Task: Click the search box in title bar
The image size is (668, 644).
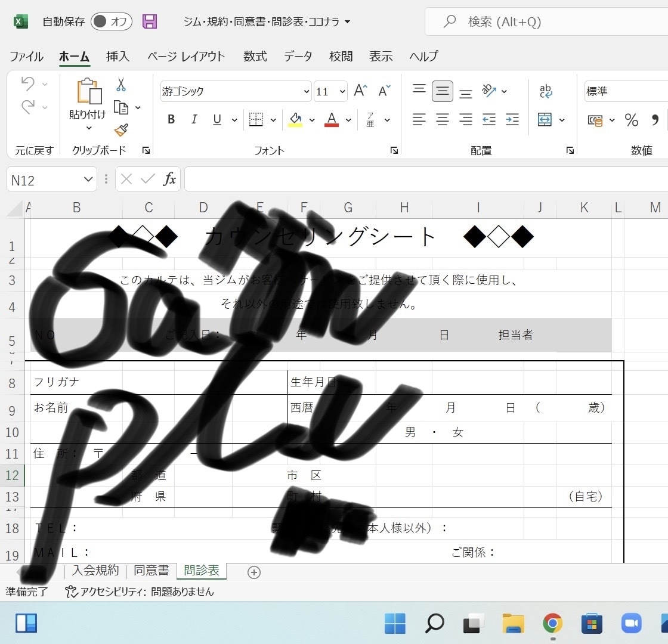Action: pos(546,21)
